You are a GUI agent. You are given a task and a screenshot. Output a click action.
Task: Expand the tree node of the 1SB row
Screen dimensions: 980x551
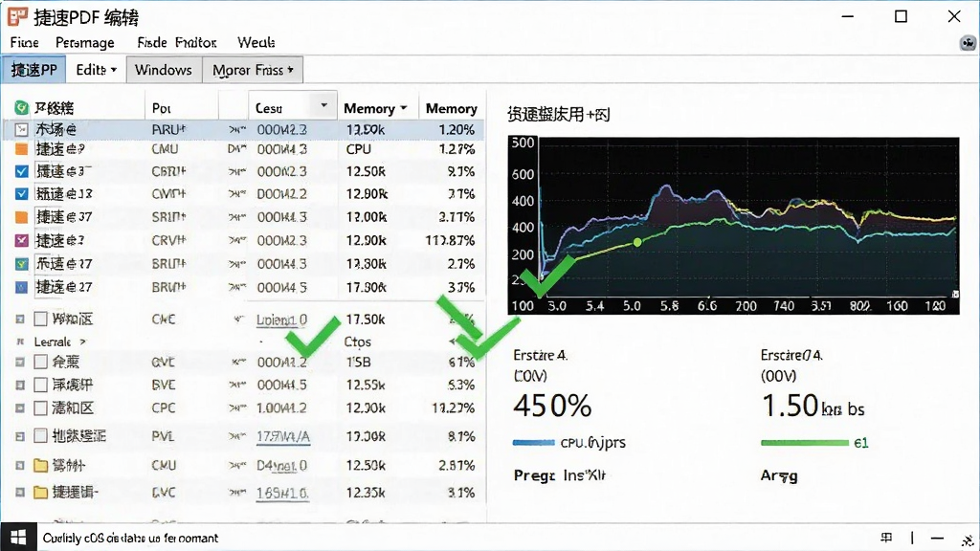tap(20, 363)
